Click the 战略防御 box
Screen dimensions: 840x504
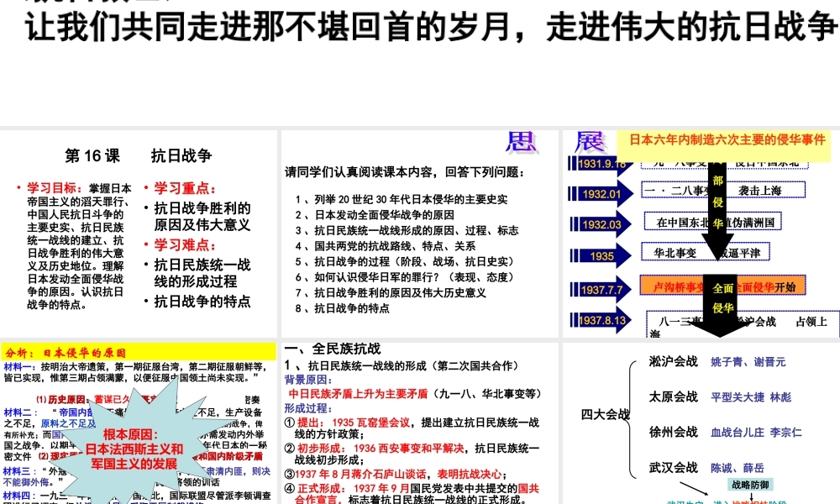tap(750, 485)
